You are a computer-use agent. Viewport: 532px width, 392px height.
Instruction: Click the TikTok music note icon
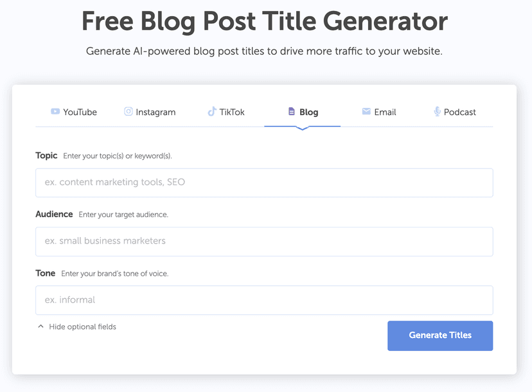click(x=212, y=111)
